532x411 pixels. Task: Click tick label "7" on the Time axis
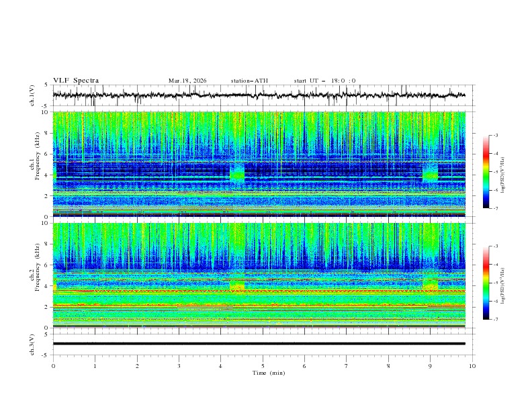pos(347,366)
